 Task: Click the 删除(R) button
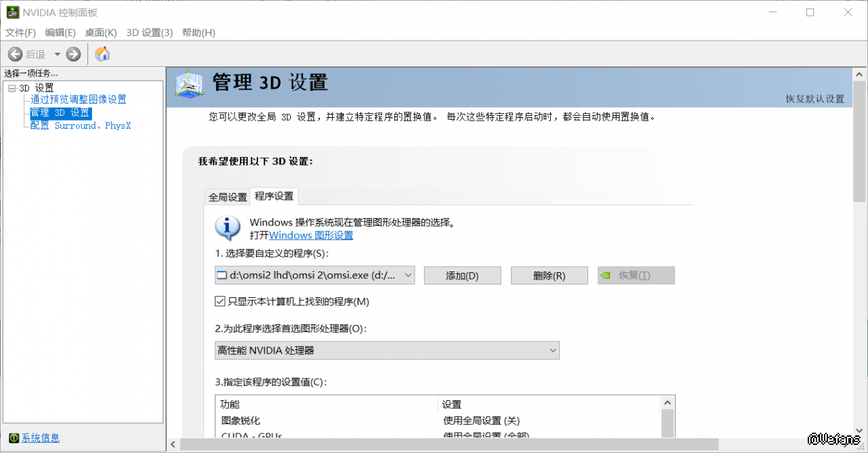pos(549,276)
